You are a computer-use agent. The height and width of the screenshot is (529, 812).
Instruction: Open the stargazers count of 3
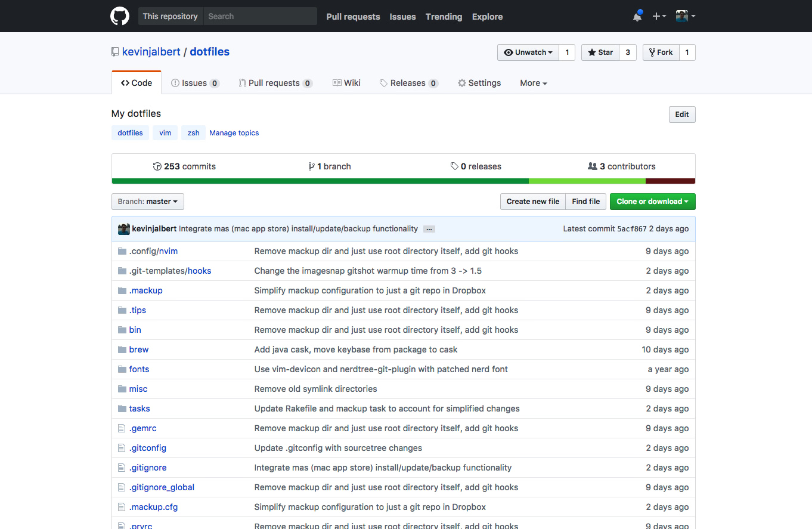click(x=628, y=52)
